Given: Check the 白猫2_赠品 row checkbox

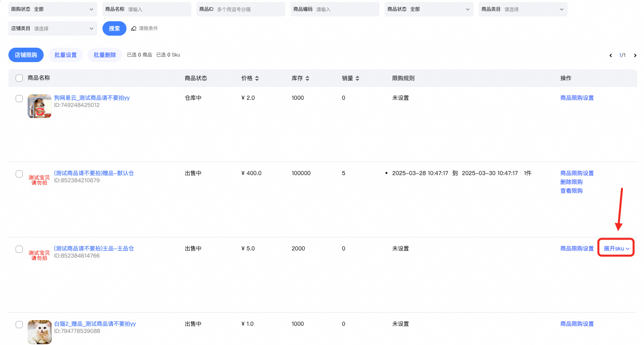Looking at the screenshot, I should pyautogui.click(x=19, y=325).
